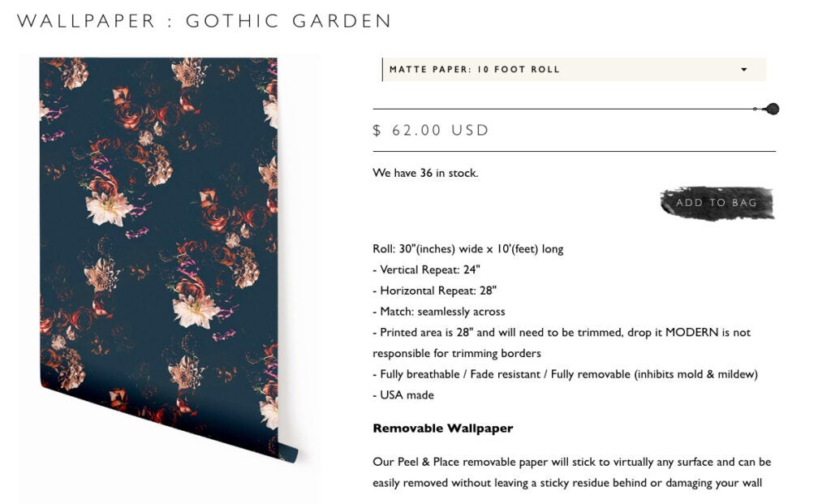Click the $ 62.00 USD price

[431, 131]
